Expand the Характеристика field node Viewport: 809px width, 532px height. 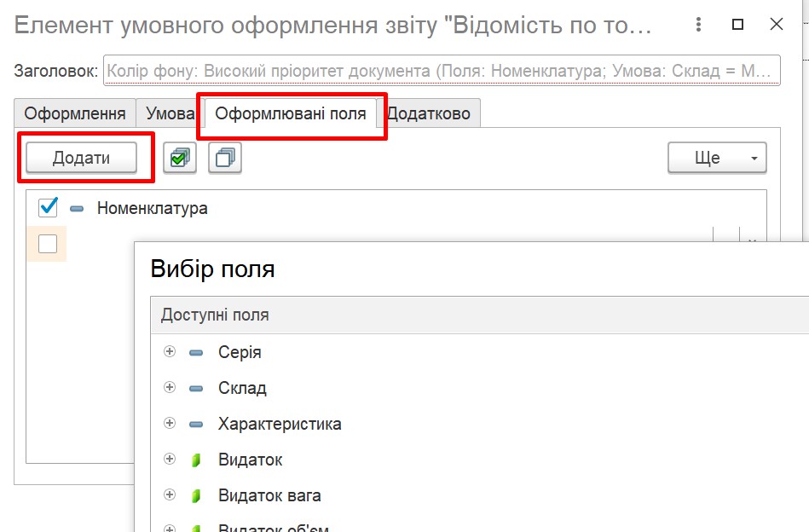(170, 424)
